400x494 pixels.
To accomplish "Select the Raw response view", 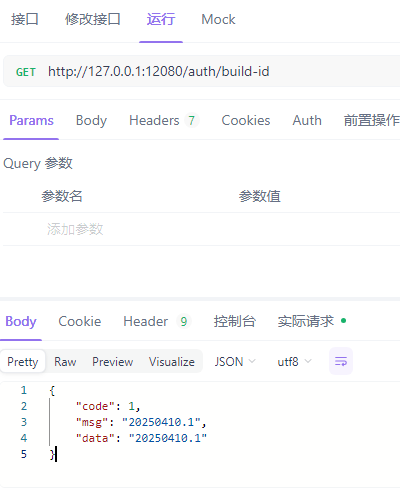I will pyautogui.click(x=65, y=362).
